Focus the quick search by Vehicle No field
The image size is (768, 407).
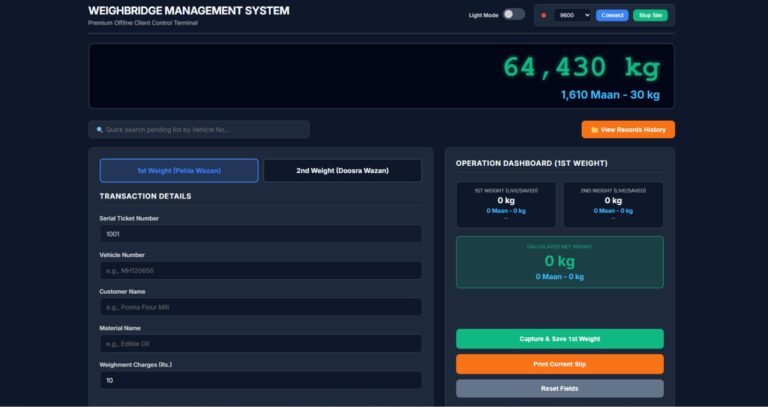pyautogui.click(x=199, y=130)
